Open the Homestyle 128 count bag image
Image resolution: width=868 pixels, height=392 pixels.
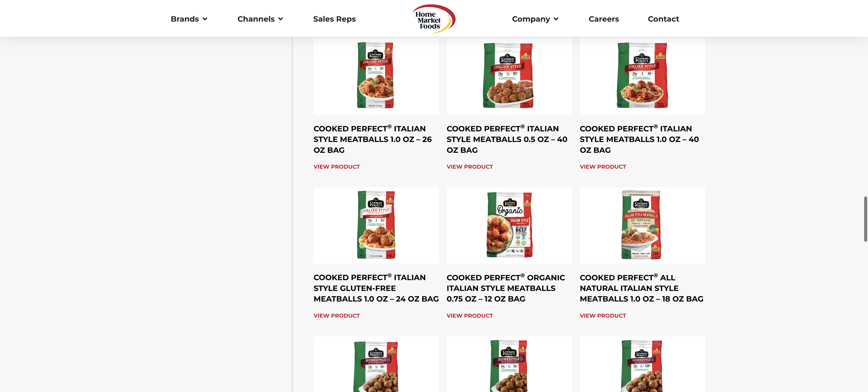642,364
